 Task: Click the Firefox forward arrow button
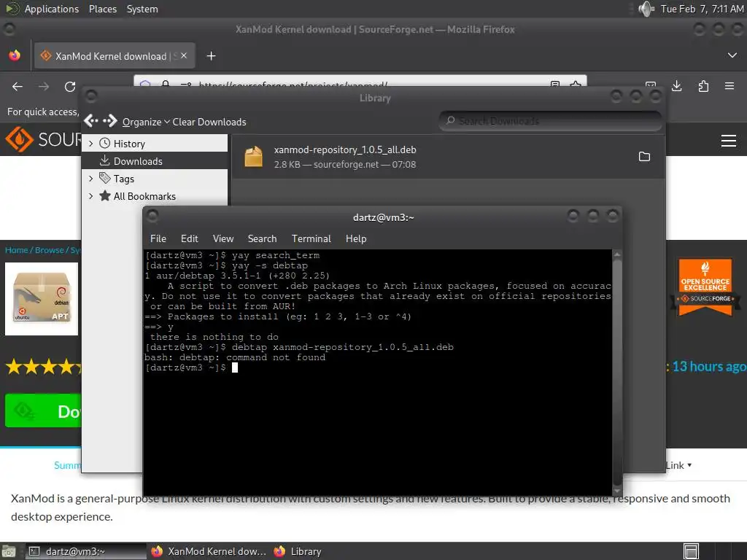coord(44,86)
